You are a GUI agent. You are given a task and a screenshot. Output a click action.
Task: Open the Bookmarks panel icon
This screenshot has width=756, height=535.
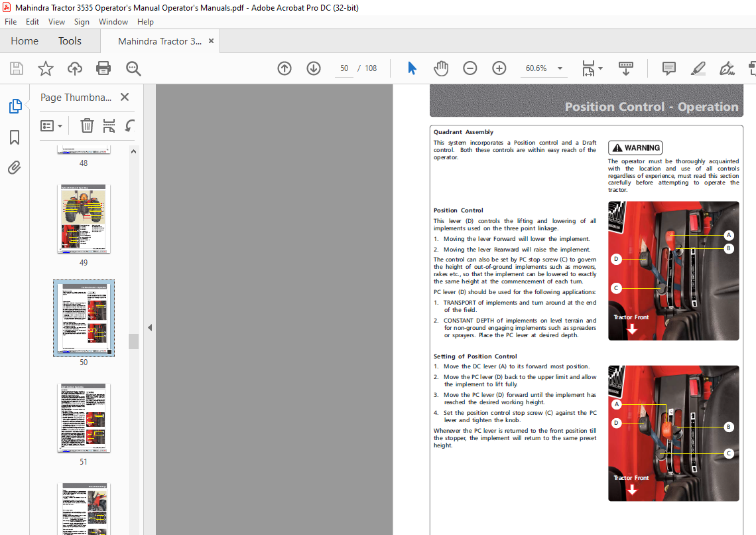(15, 137)
